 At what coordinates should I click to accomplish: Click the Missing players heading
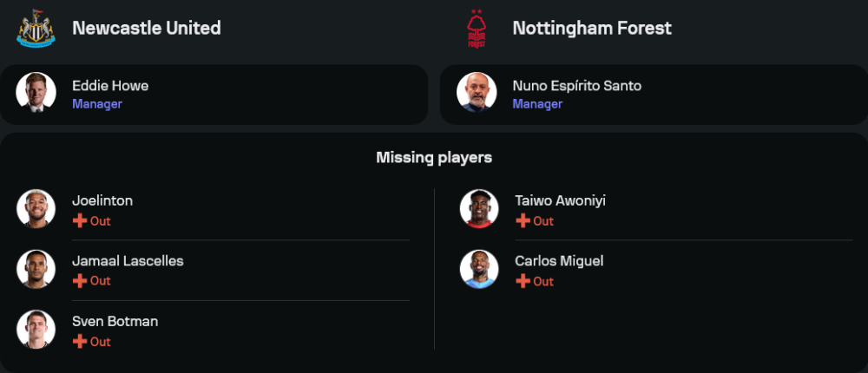tap(434, 157)
